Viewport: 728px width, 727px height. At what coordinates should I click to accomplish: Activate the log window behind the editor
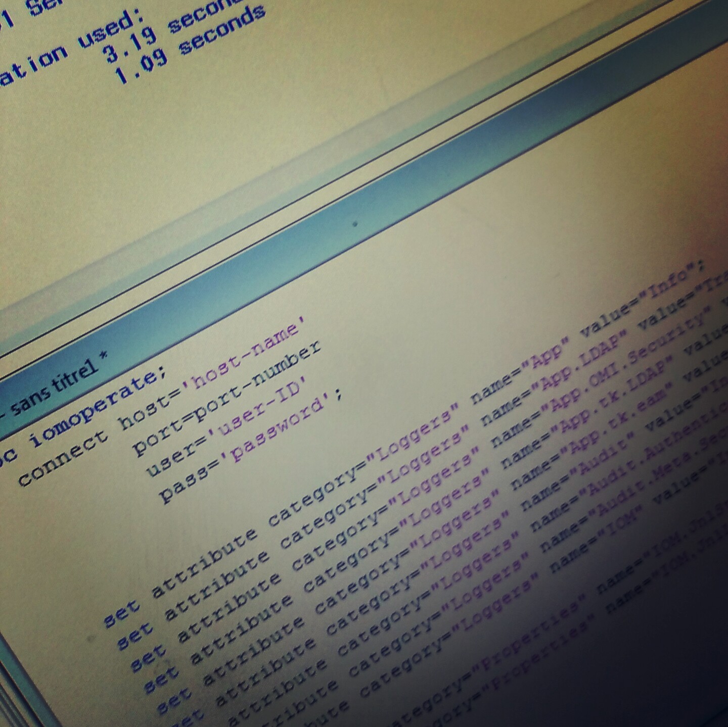click(303, 152)
